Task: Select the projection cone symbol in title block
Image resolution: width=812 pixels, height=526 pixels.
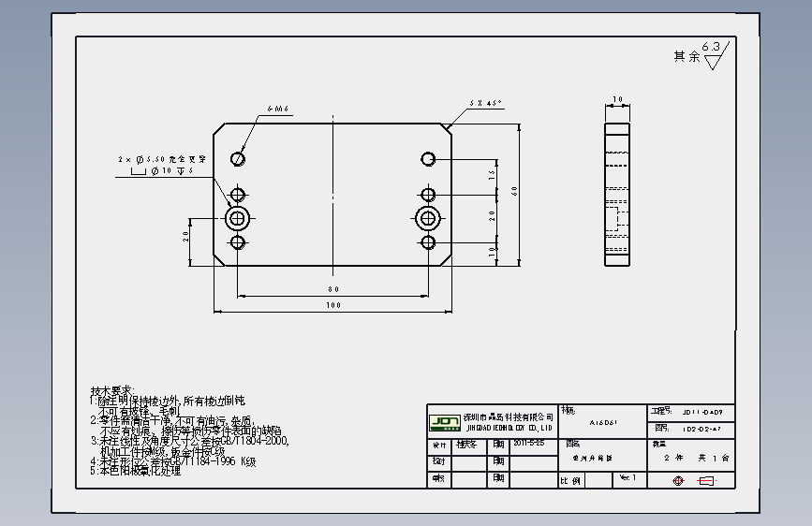Action: (x=706, y=481)
